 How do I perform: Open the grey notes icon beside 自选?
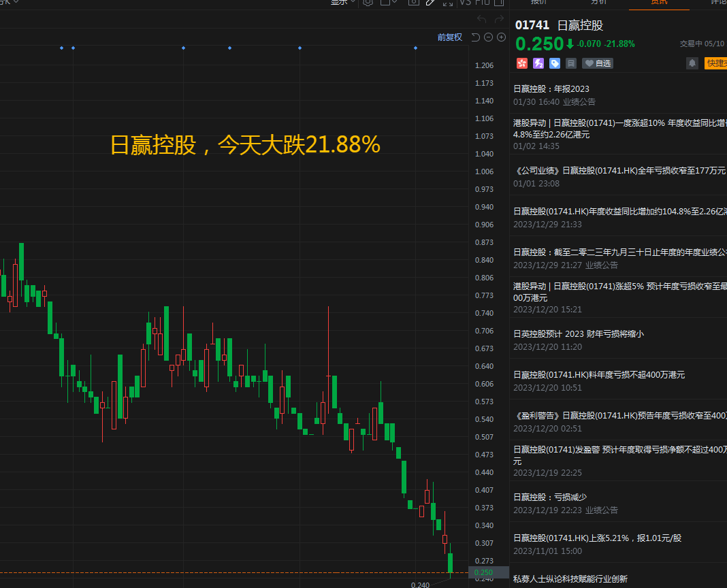tap(570, 63)
